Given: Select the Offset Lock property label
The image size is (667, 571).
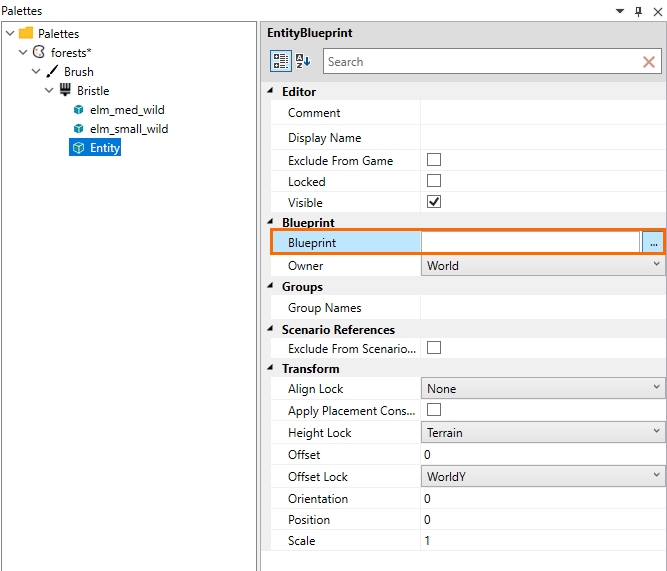Looking at the screenshot, I should [318, 477].
